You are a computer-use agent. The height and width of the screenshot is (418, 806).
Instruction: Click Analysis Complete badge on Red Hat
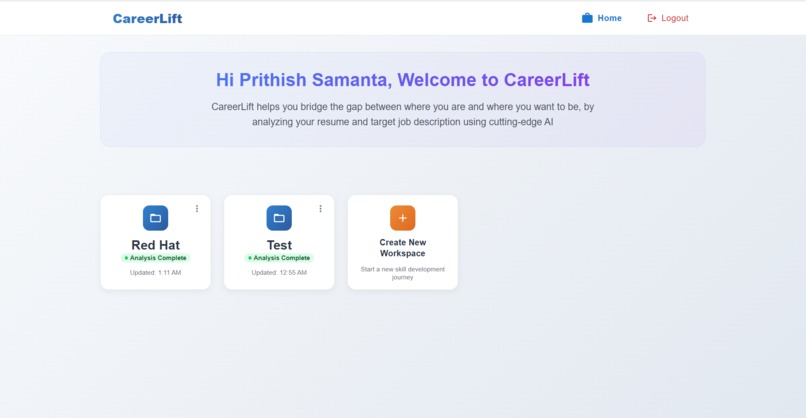[155, 258]
